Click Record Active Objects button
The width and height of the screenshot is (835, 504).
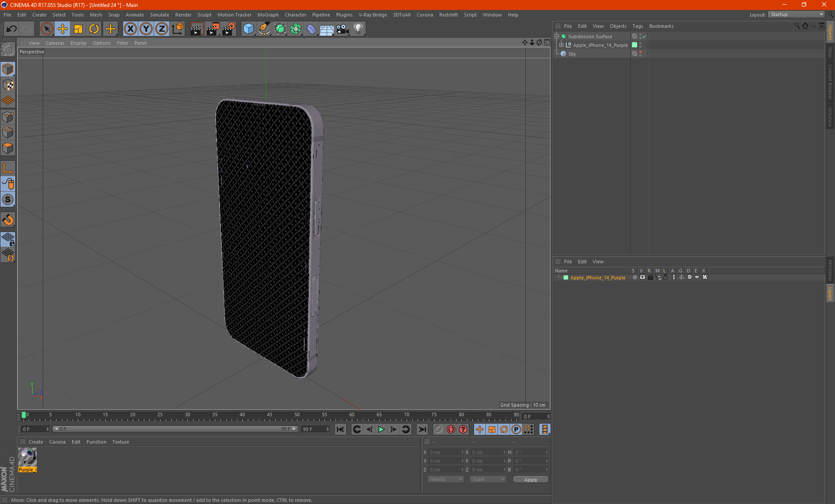pyautogui.click(x=439, y=429)
